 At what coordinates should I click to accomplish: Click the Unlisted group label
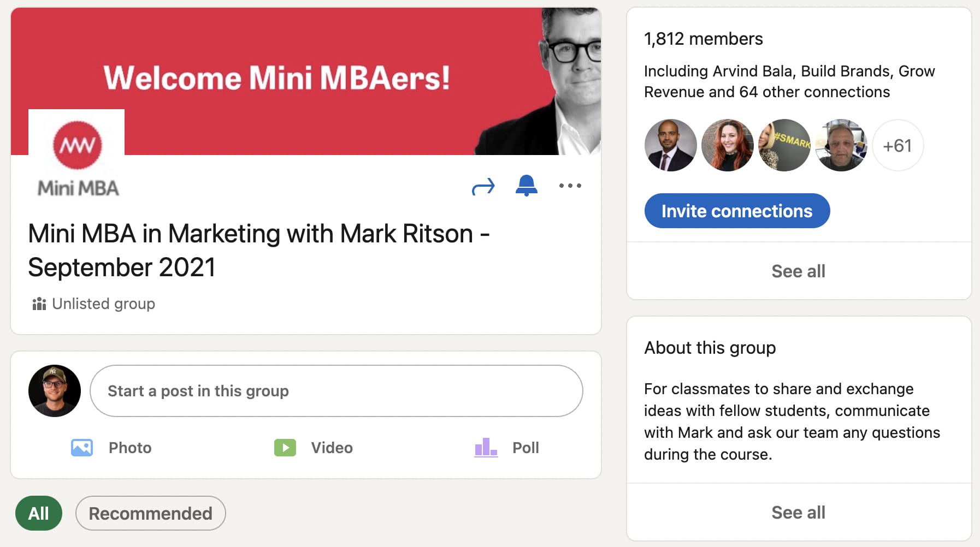[104, 304]
